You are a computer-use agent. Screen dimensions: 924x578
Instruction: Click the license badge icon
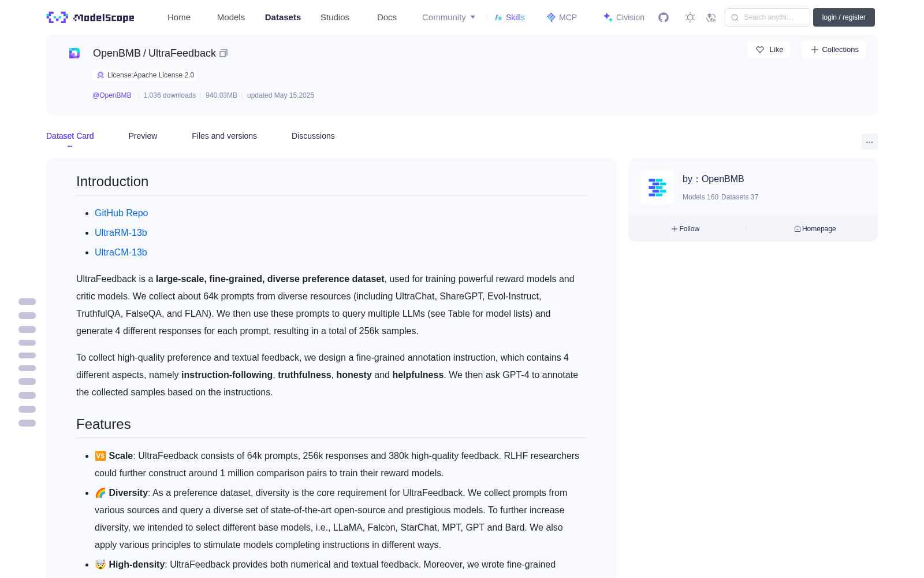[x=100, y=75]
